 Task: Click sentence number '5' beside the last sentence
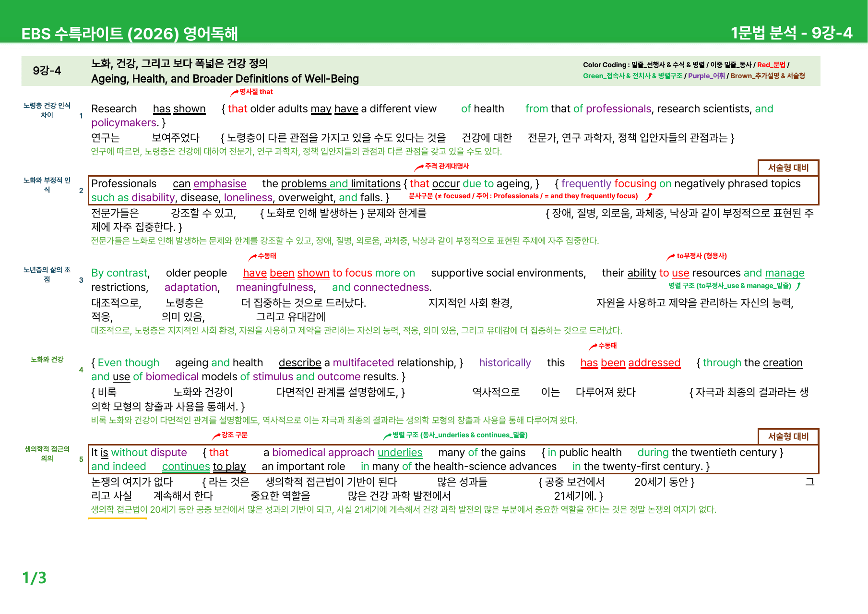tap(81, 459)
